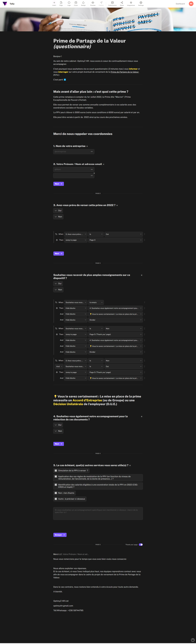Open the Share icon
Screen dimensions: 196x644
pos(122,3)
